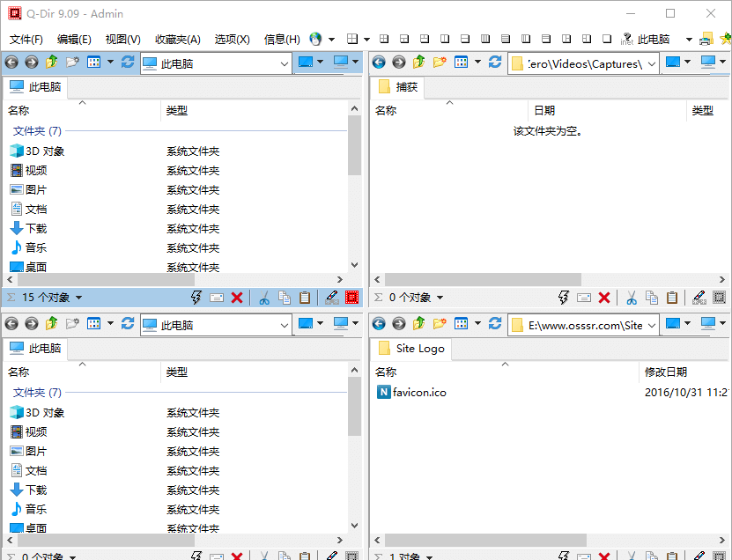Open the 选项(X) menu
The width and height of the screenshot is (732, 560).
pyautogui.click(x=232, y=40)
